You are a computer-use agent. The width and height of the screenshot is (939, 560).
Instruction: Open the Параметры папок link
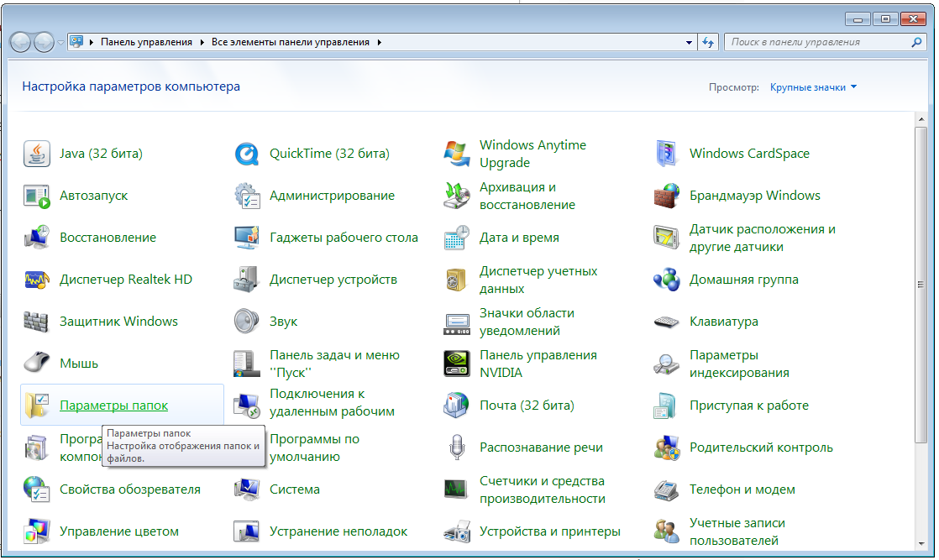pyautogui.click(x=113, y=406)
